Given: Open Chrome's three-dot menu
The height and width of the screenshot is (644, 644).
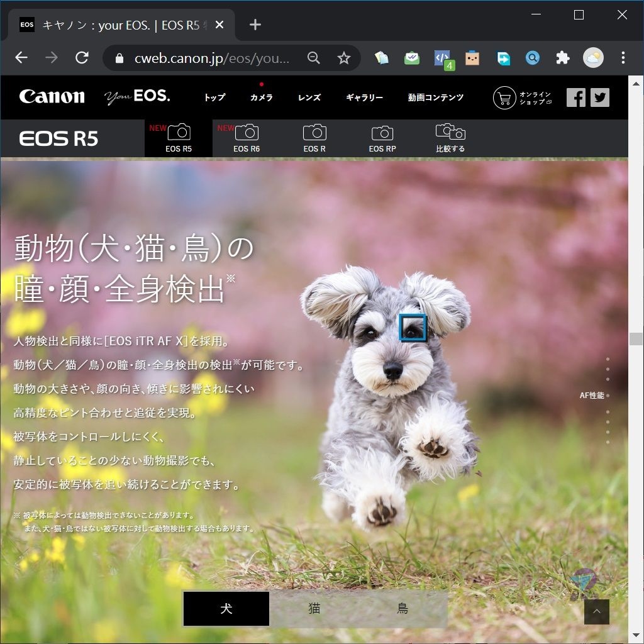Looking at the screenshot, I should click(623, 57).
